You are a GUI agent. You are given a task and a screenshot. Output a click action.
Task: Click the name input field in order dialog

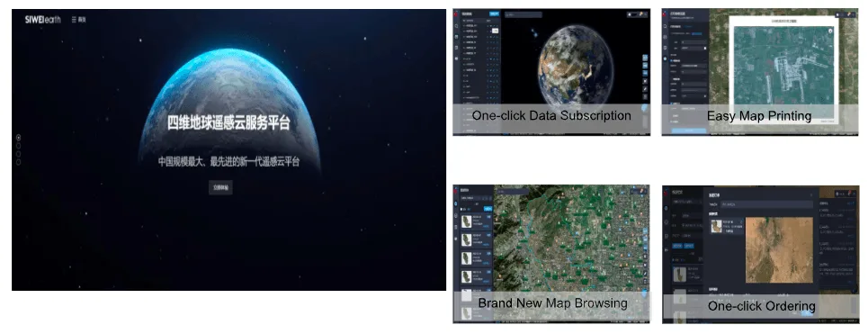point(766,204)
